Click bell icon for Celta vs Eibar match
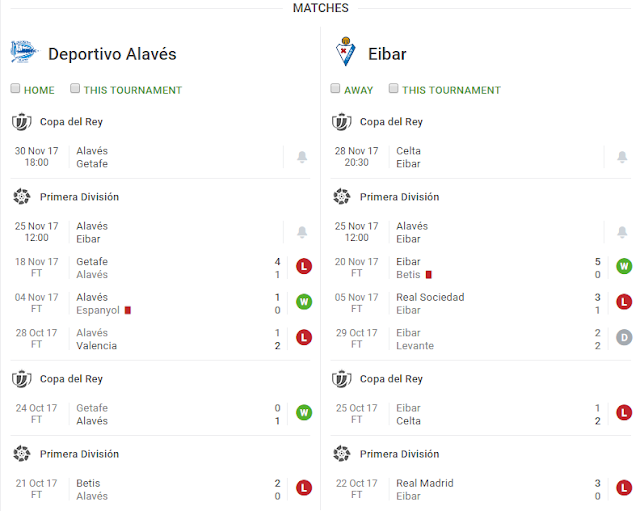This screenshot has width=640, height=511. 621,157
